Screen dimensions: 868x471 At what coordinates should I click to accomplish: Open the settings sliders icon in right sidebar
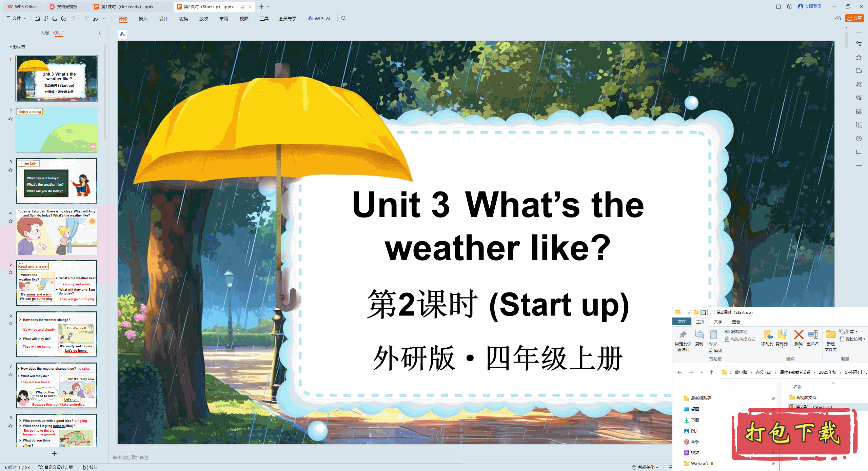click(859, 44)
